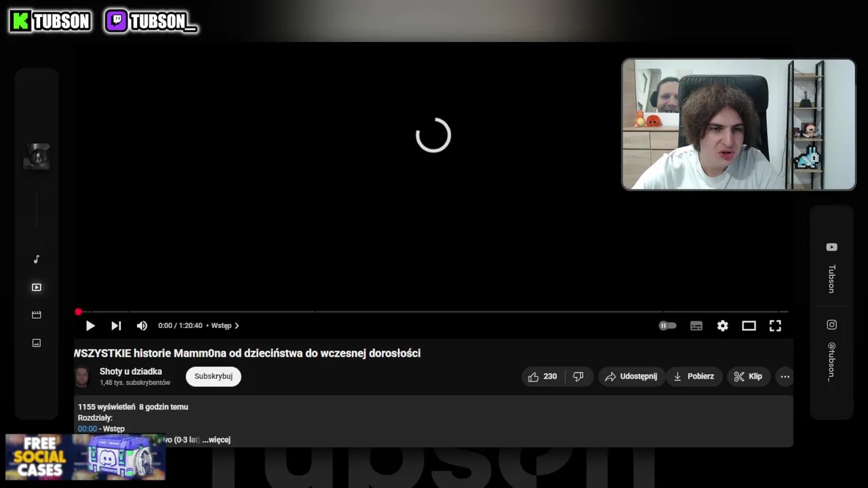Skip to the next video

116,326
